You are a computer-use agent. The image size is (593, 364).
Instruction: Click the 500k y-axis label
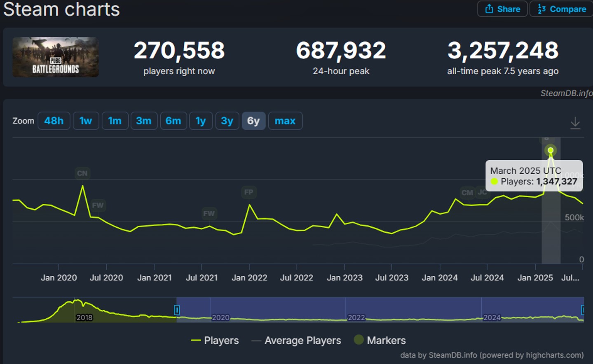coord(574,217)
